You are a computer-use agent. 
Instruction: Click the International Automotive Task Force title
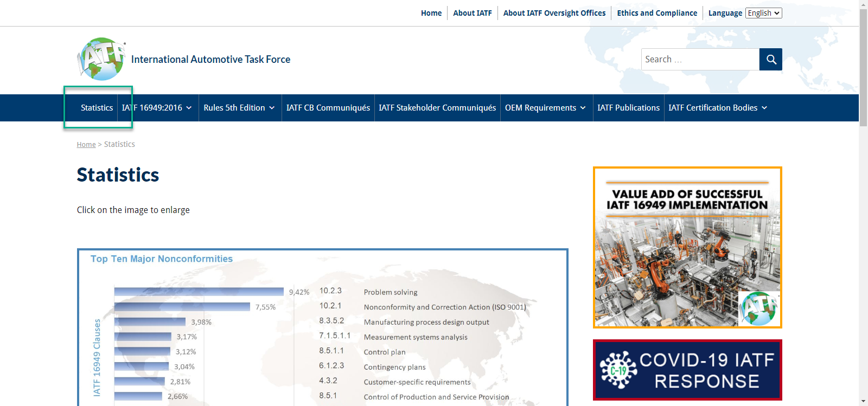pos(210,60)
